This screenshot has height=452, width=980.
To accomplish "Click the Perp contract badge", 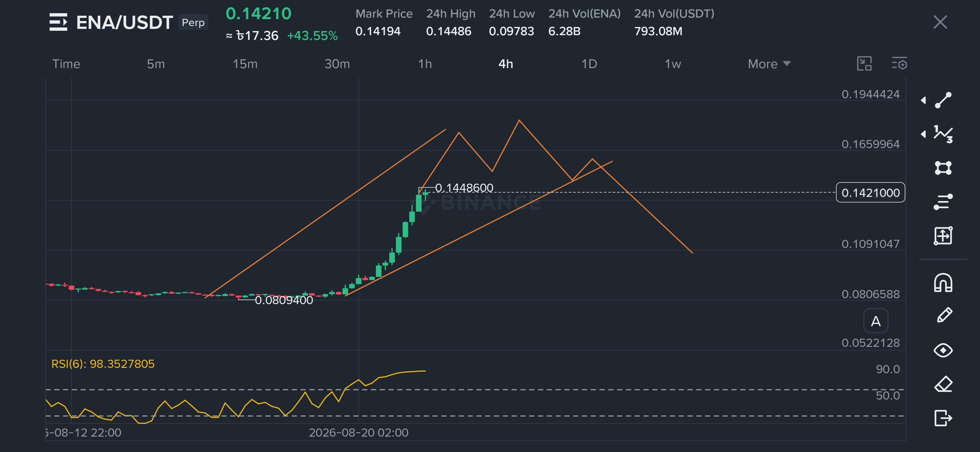I will tap(193, 22).
